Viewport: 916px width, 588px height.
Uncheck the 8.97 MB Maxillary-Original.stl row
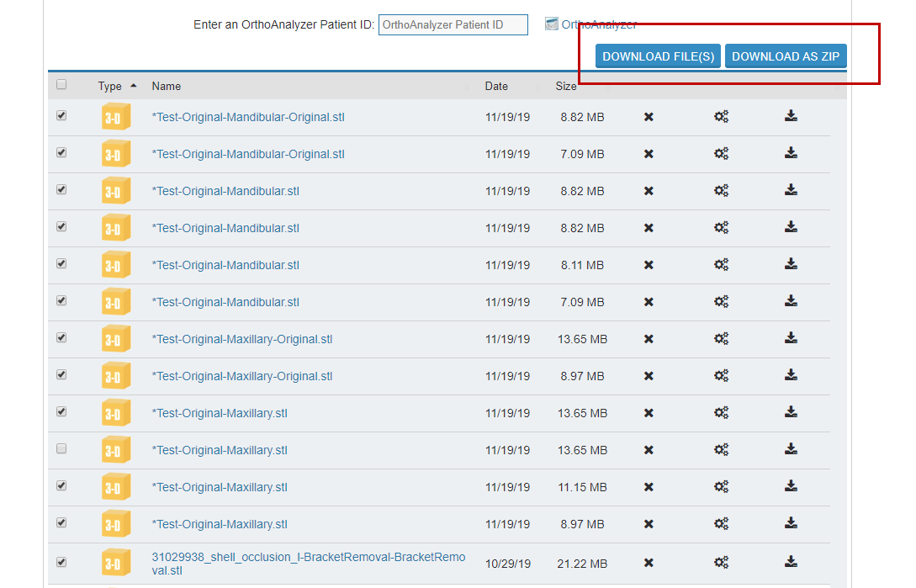point(61,374)
